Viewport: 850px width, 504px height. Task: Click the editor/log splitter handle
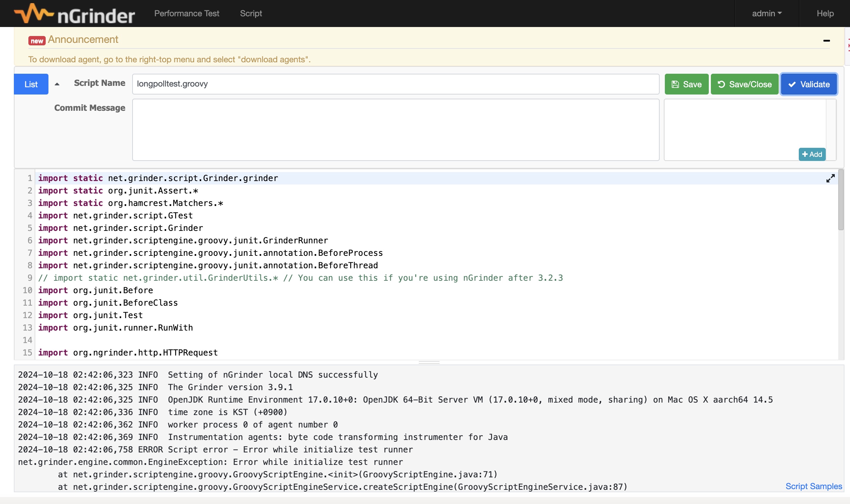pyautogui.click(x=429, y=362)
